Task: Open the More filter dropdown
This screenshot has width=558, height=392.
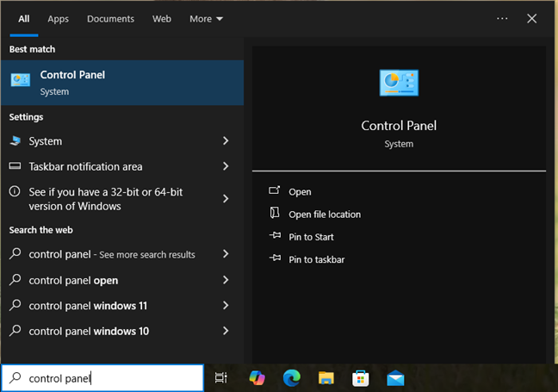Action: point(206,19)
